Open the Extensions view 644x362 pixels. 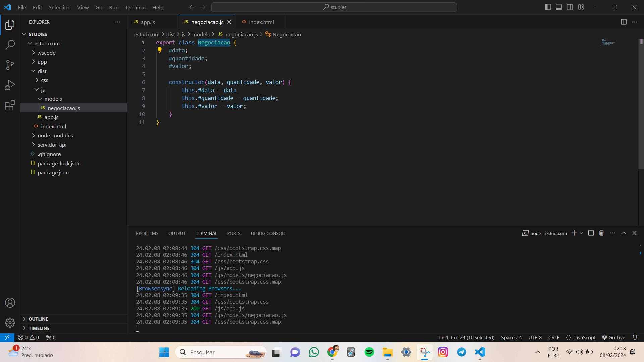pos(10,106)
